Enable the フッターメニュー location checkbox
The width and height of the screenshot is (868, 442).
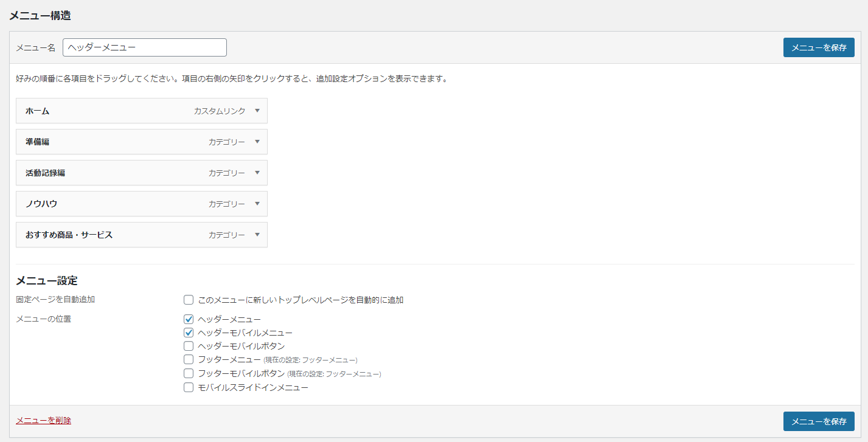tap(189, 359)
